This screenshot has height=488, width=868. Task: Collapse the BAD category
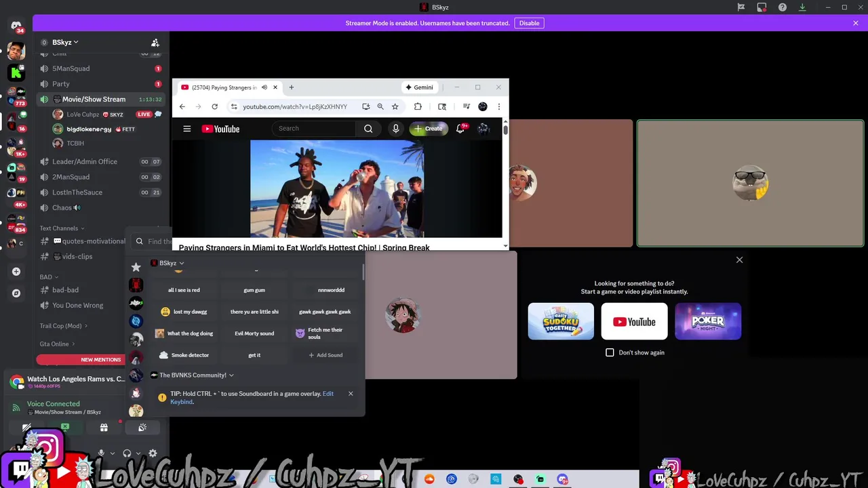click(x=49, y=277)
